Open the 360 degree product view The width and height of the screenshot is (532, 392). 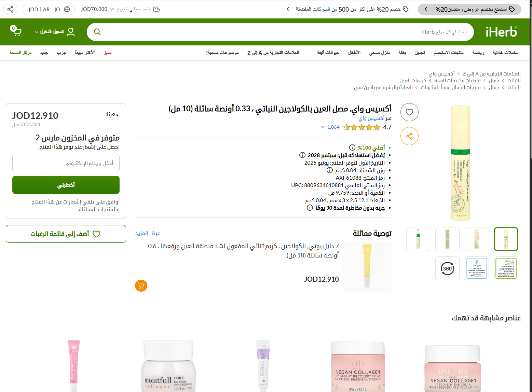[x=447, y=268]
